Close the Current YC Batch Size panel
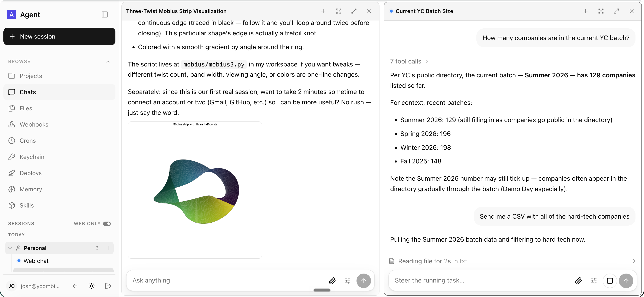Screen dimensions: 644x297 pos(631,11)
